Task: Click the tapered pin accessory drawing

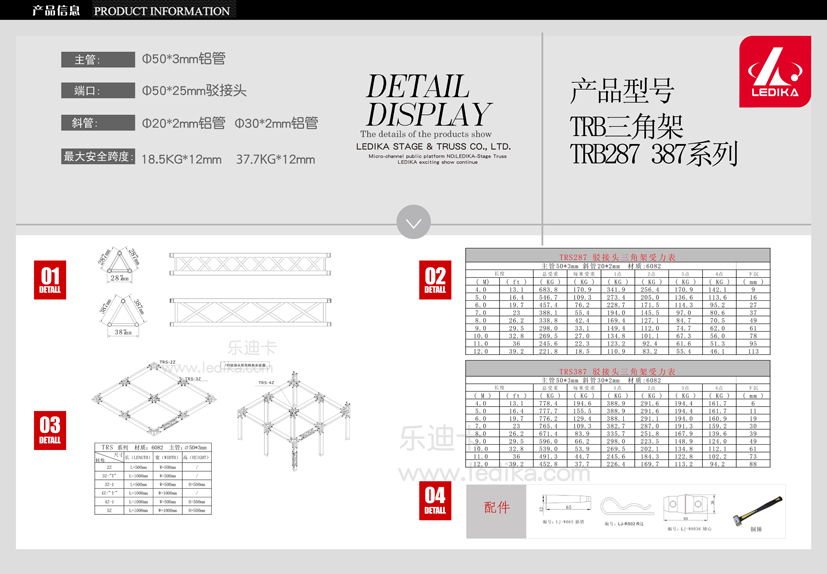Action: (564, 503)
